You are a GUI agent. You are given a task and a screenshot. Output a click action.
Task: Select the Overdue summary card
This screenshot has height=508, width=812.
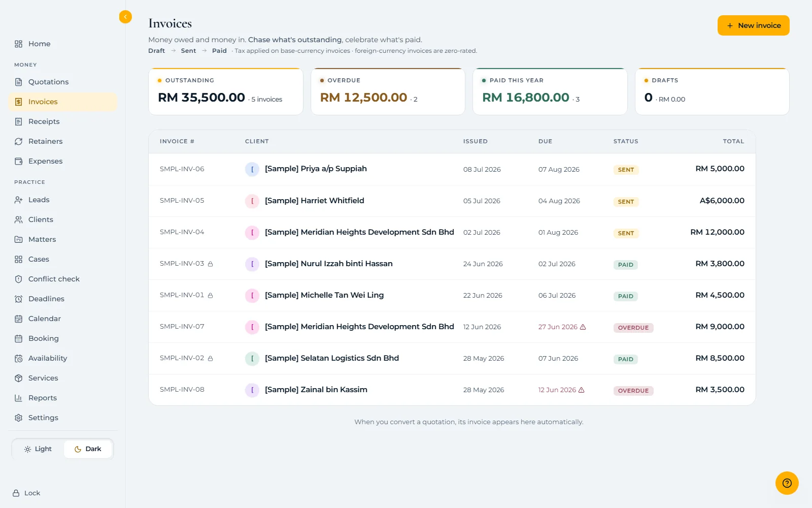pyautogui.click(x=388, y=91)
